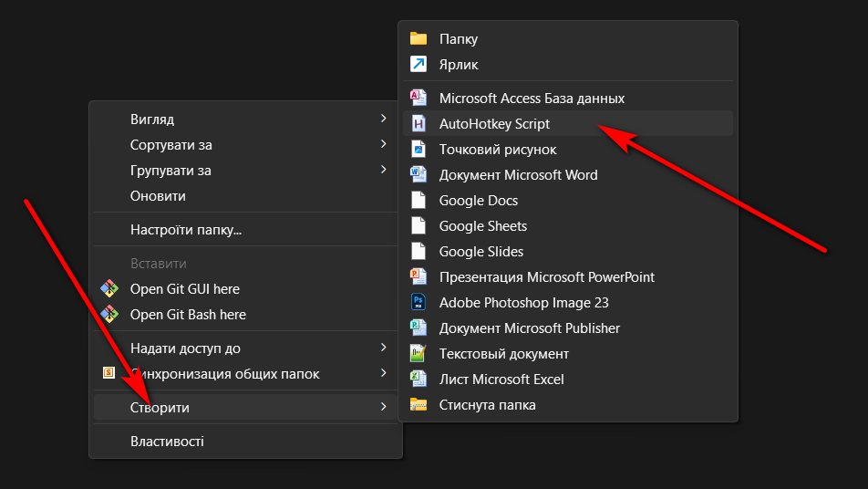This screenshot has height=489, width=868.
Task: Click the Git icon beside Open Git GUI here
Action: coord(109,288)
